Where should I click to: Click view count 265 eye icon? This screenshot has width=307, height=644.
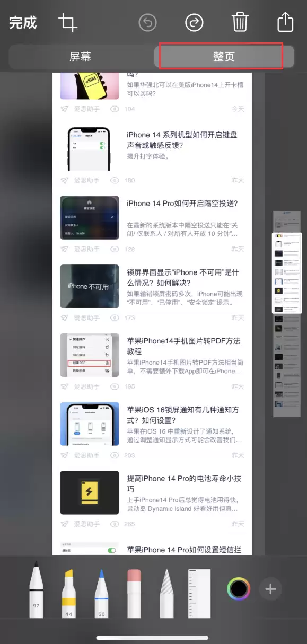[114, 524]
